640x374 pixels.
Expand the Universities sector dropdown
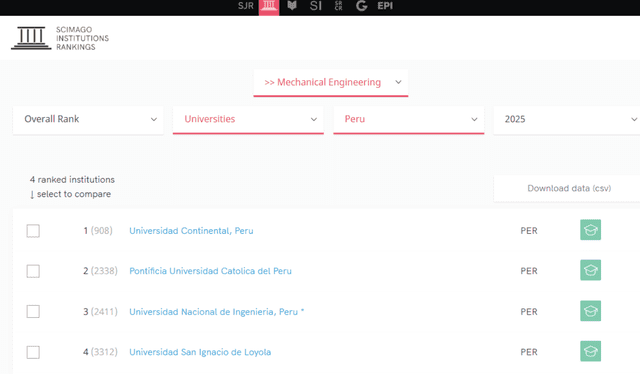(248, 119)
